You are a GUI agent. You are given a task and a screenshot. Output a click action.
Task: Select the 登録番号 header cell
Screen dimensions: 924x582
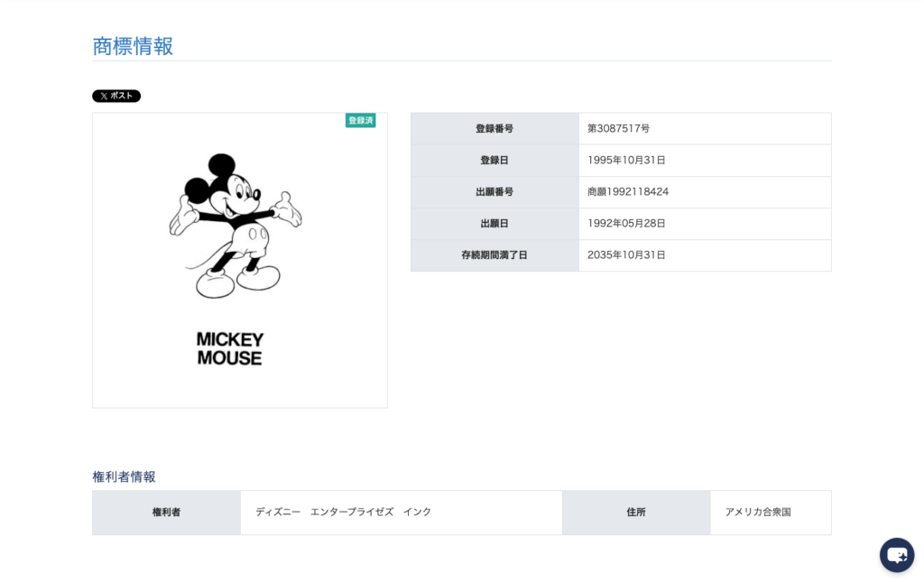click(x=494, y=129)
